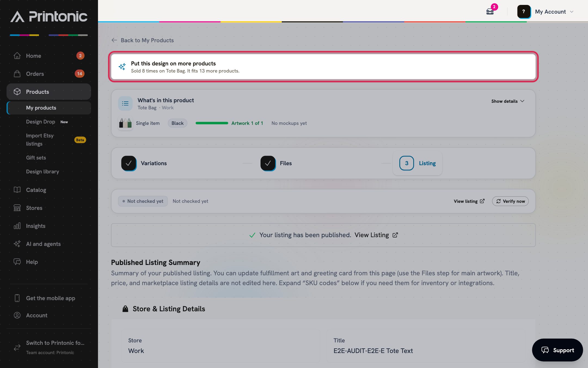Screen dimensions: 588x368
Task: Expand the My Account dropdown chevron
Action: pos(572,12)
